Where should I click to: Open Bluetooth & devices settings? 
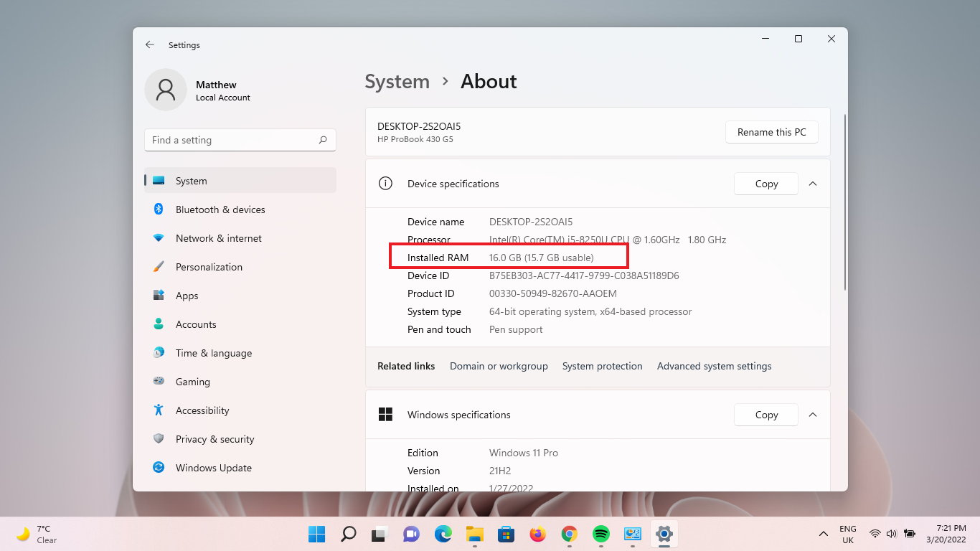(x=220, y=209)
